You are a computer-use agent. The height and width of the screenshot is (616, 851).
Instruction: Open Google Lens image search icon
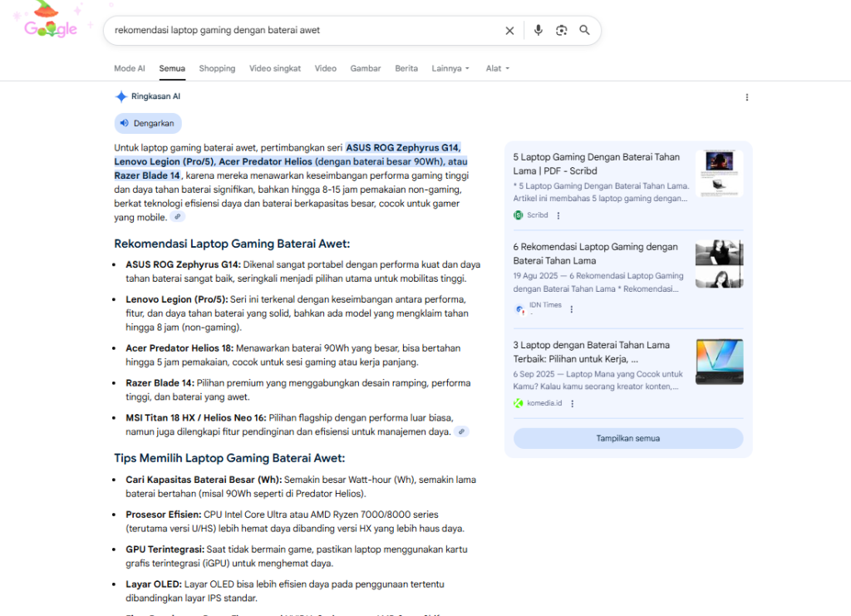click(x=561, y=31)
